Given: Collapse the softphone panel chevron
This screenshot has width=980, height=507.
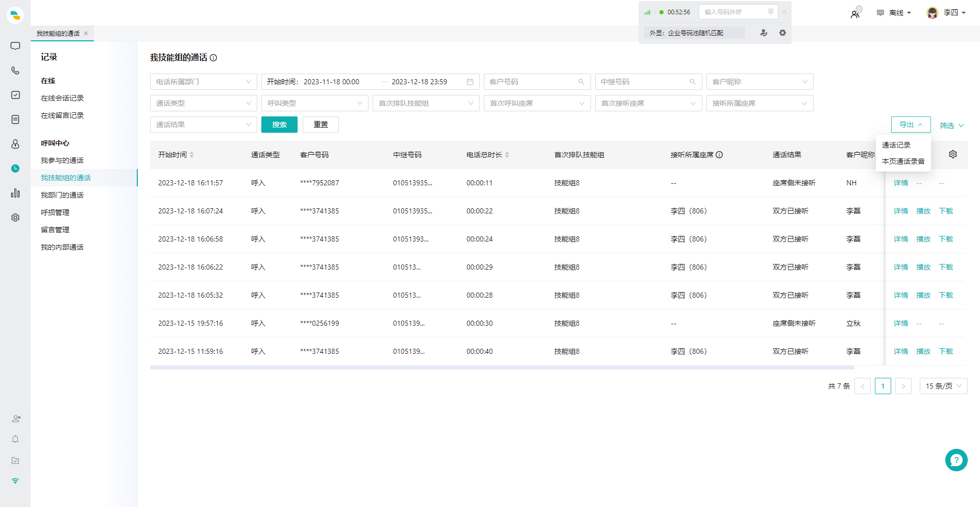Looking at the screenshot, I should point(785,12).
